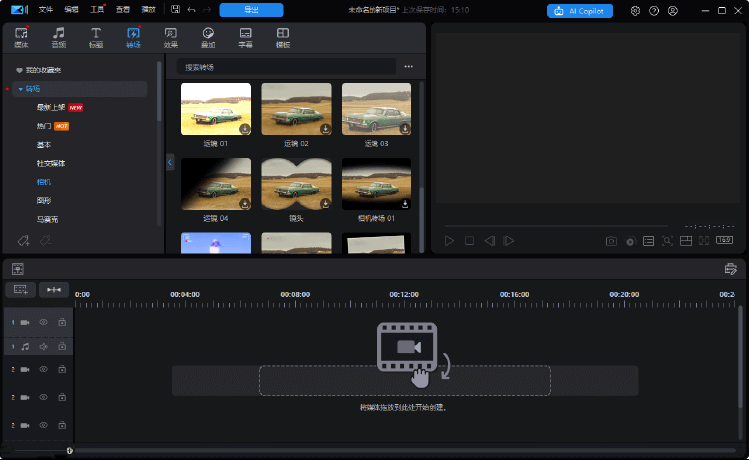Lock video track 1
Image resolution: width=749 pixels, height=460 pixels.
click(62, 322)
